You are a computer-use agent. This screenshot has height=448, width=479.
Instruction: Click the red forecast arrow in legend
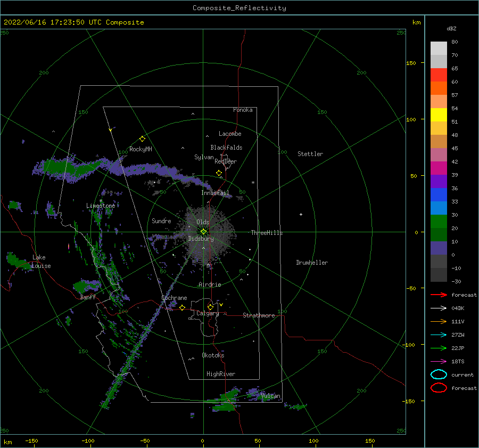439,295
